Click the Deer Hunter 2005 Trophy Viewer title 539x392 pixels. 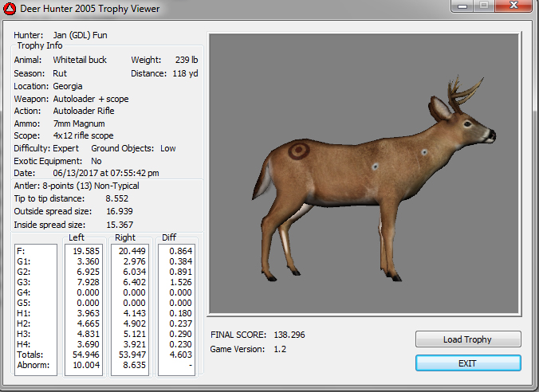click(x=89, y=9)
